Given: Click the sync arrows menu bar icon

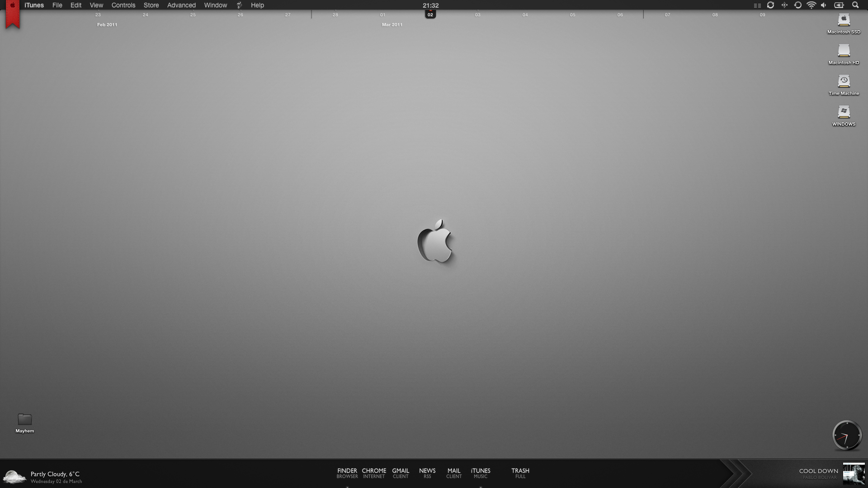Looking at the screenshot, I should (770, 5).
